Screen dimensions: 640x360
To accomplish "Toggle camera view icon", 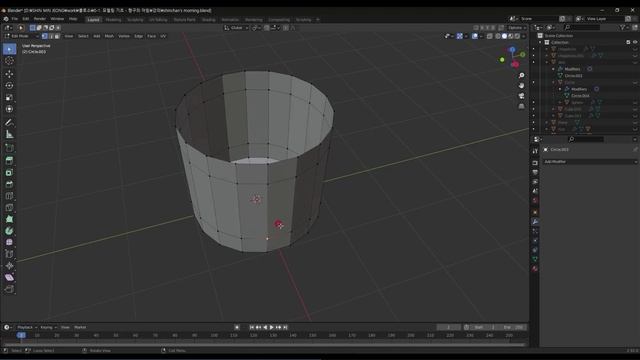I will (x=521, y=96).
